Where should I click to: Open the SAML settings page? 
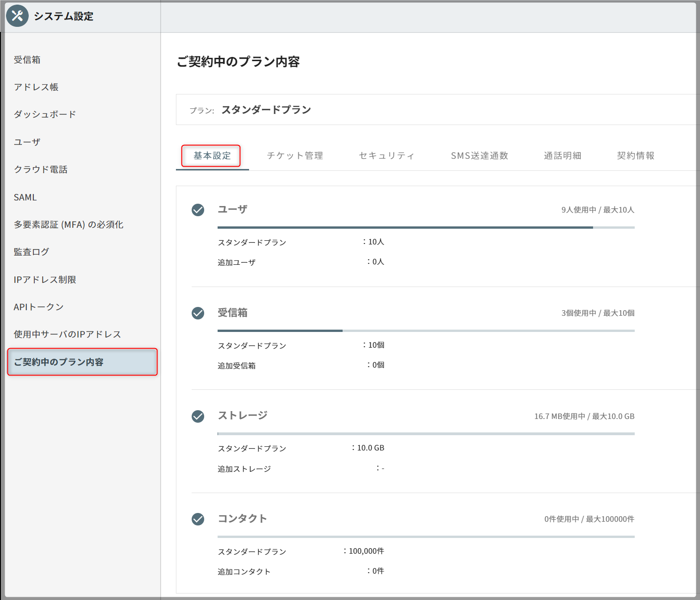coord(25,197)
